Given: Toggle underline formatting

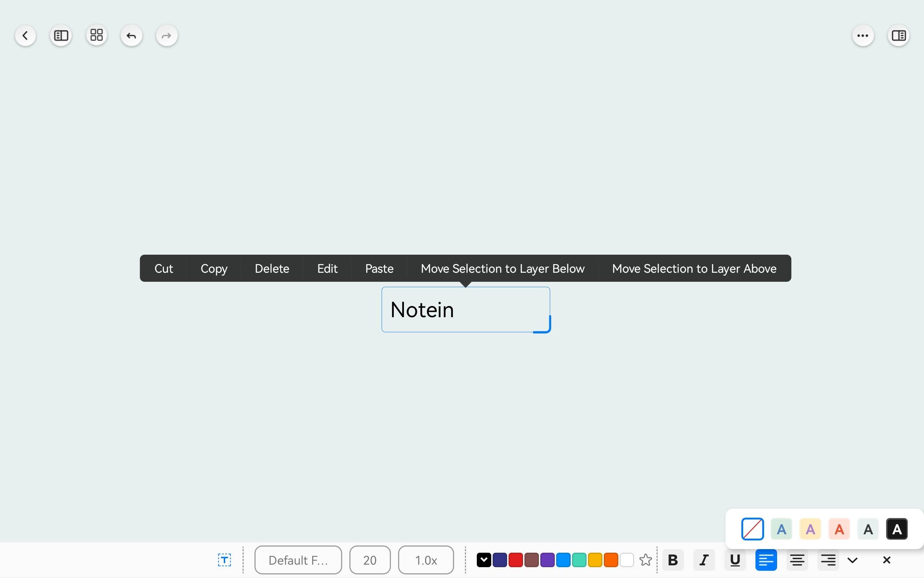Looking at the screenshot, I should [x=735, y=560].
